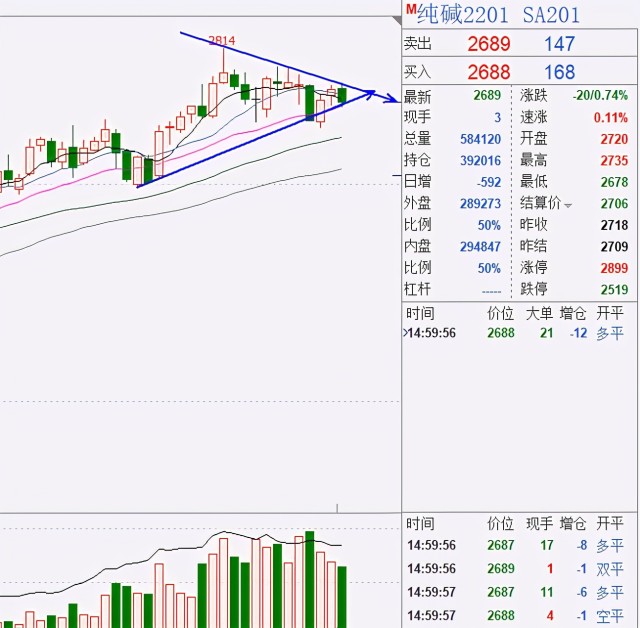Viewport: 640px width, 628px height.
Task: Click the 杠杆 row label
Action: 418,289
